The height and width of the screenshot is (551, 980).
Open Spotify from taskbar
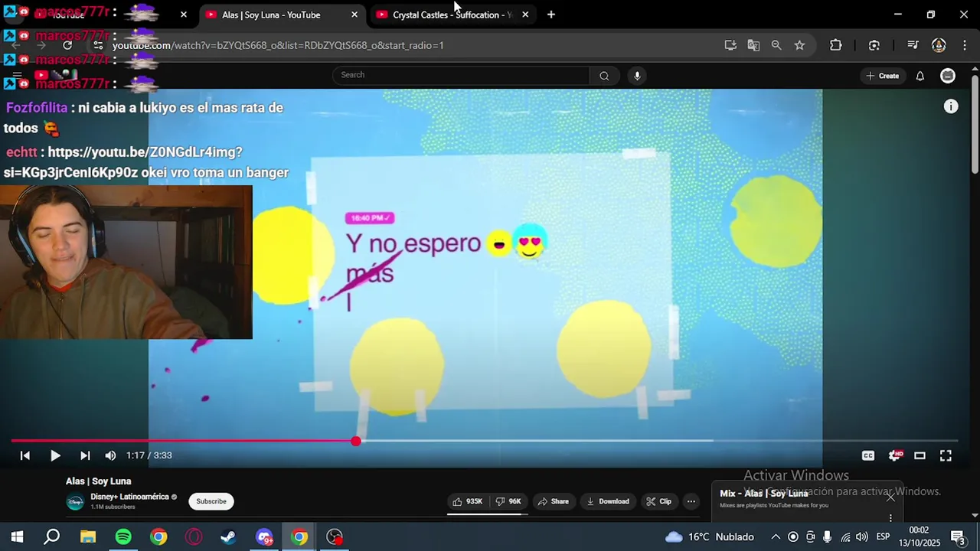pyautogui.click(x=123, y=536)
